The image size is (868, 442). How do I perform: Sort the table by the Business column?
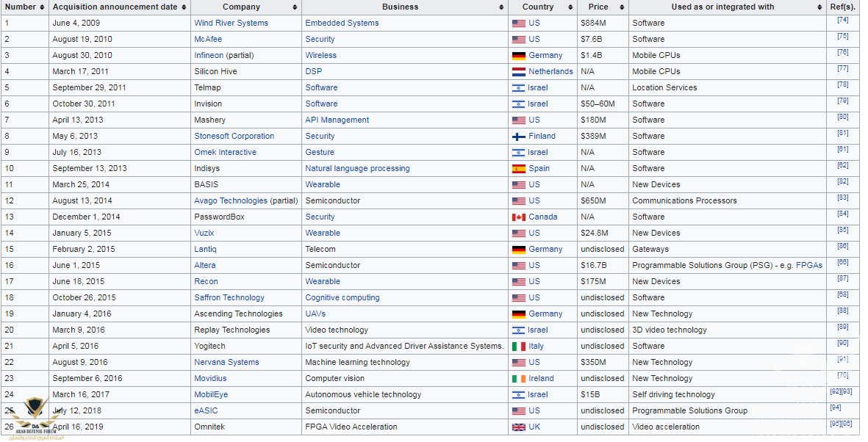point(501,7)
